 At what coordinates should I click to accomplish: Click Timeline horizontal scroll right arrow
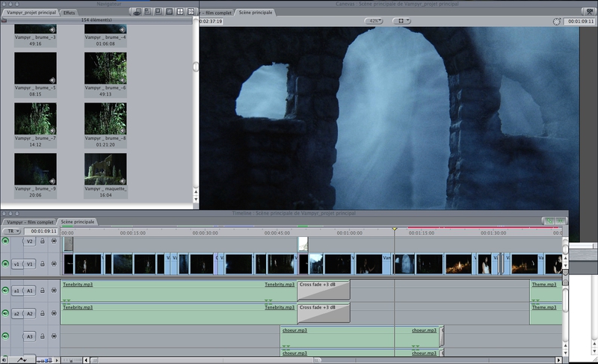[x=558, y=360]
